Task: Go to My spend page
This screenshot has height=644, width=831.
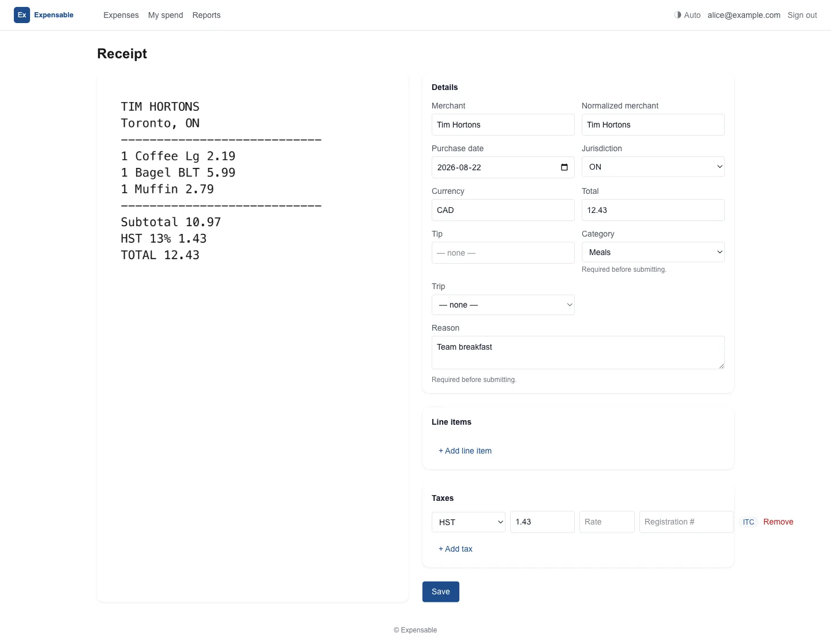Action: tap(166, 15)
